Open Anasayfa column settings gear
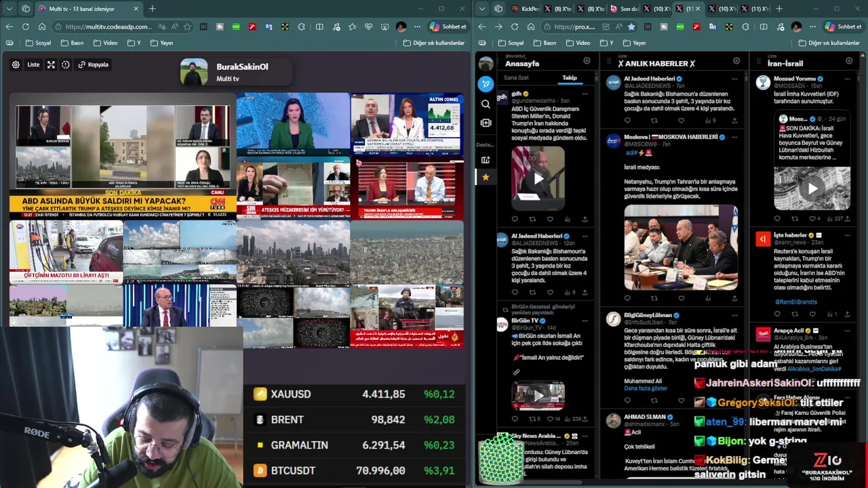Screen dimensions: 868x488 pos(587,61)
